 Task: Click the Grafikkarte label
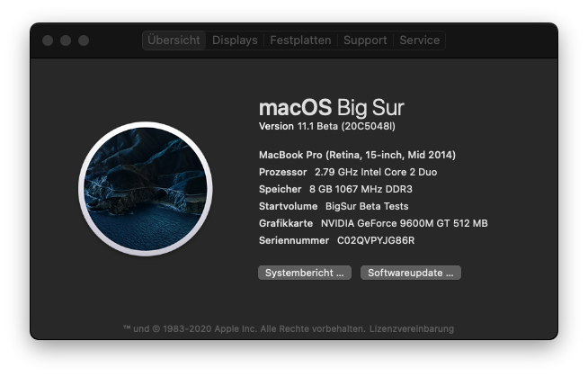pyautogui.click(x=286, y=223)
